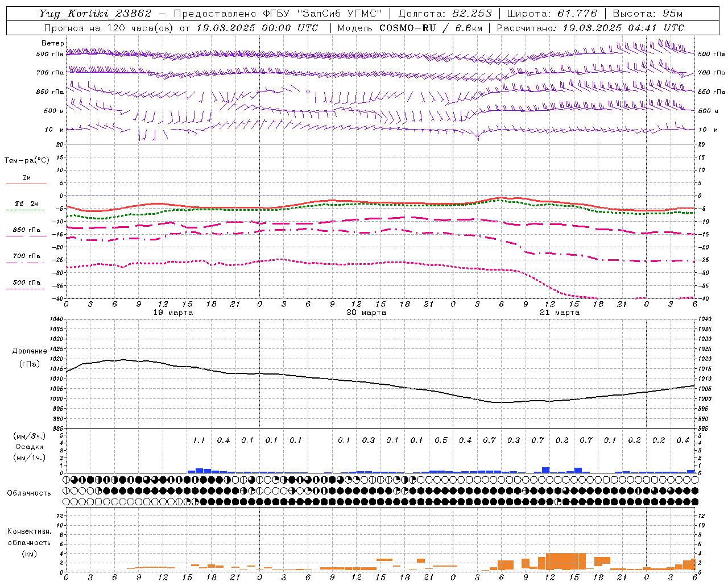Click the Ветер panel label
The image size is (728, 582).
(53, 43)
